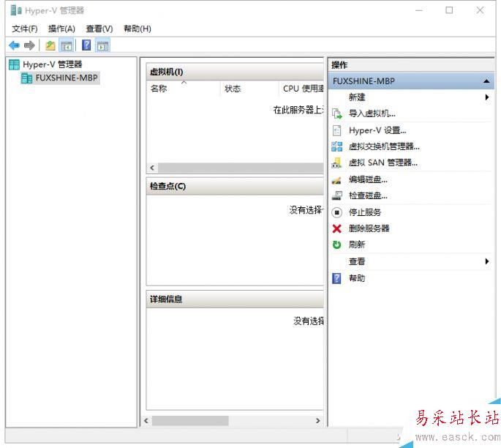Click the 操作 pane title
This screenshot has width=501, height=448.
339,65
